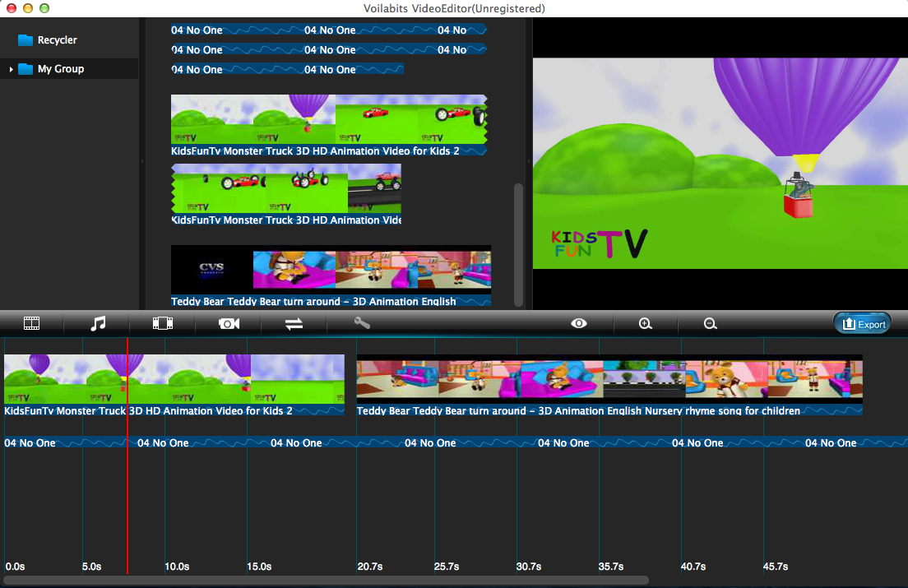Select the truncated KidsFunTv Monster Truck library clip
The image size is (908, 588).
286,194
